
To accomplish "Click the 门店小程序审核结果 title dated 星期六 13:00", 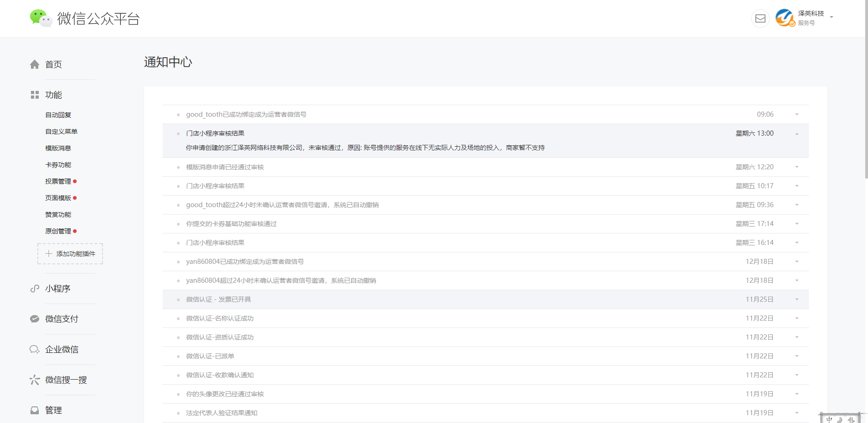I will click(x=215, y=133).
